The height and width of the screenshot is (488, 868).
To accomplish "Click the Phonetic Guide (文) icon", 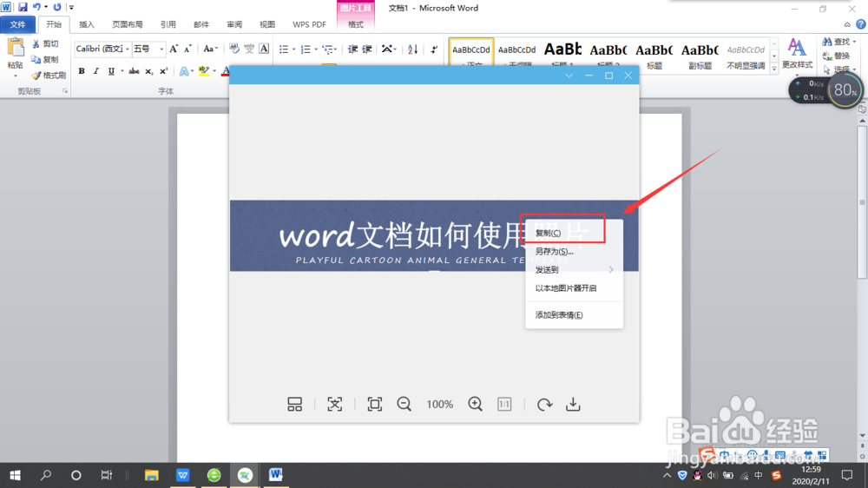I will [249, 49].
